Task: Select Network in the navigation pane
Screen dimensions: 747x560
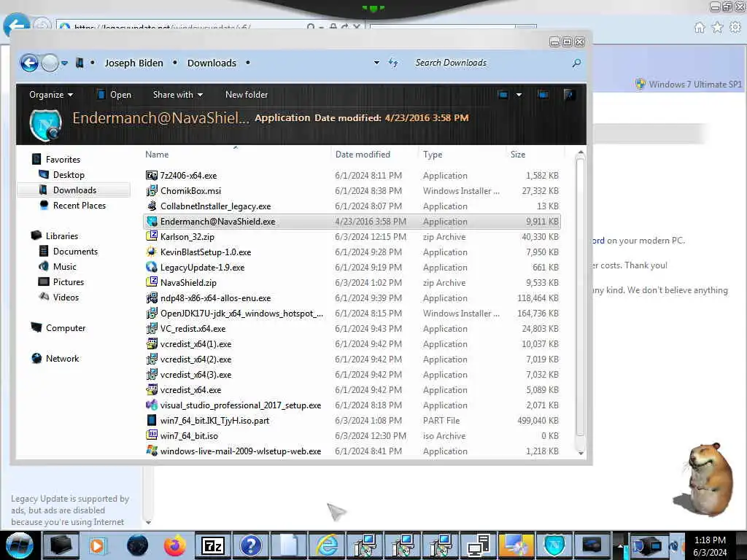Action: (x=62, y=358)
